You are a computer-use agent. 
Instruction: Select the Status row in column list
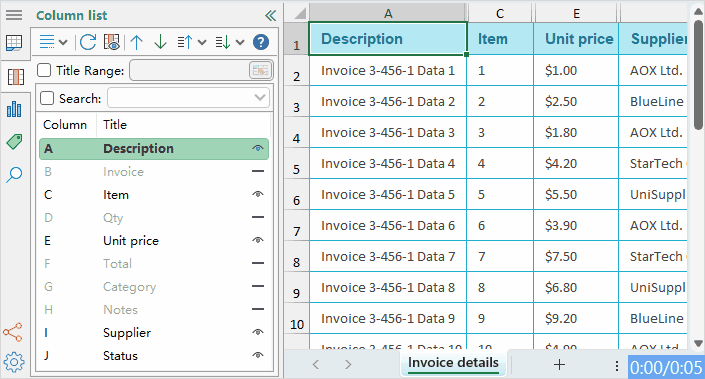tap(154, 356)
